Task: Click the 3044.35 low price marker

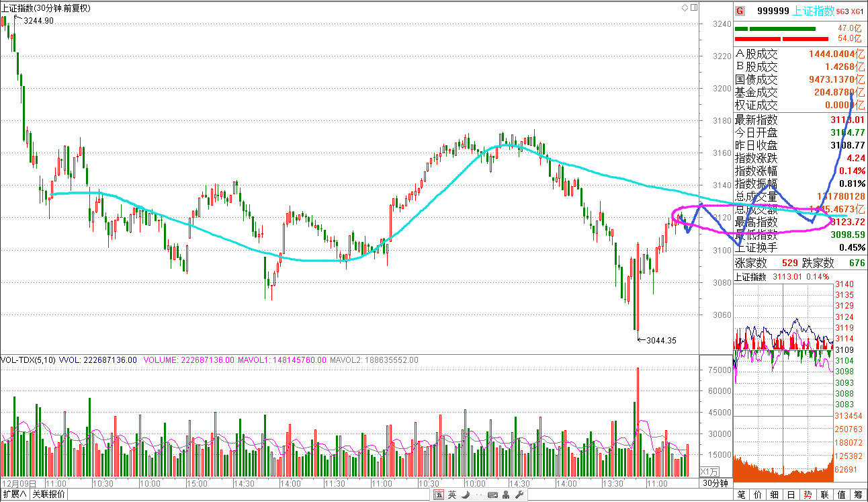Action: pyautogui.click(x=661, y=341)
